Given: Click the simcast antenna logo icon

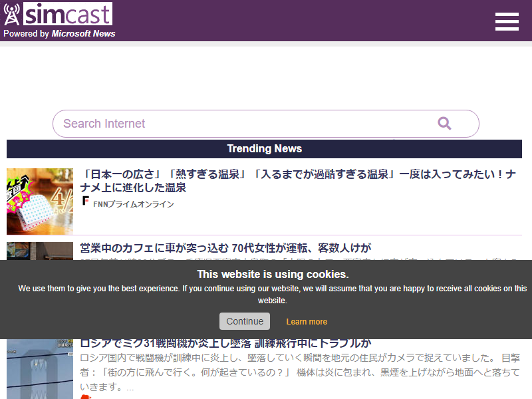Looking at the screenshot, I should coord(12,15).
